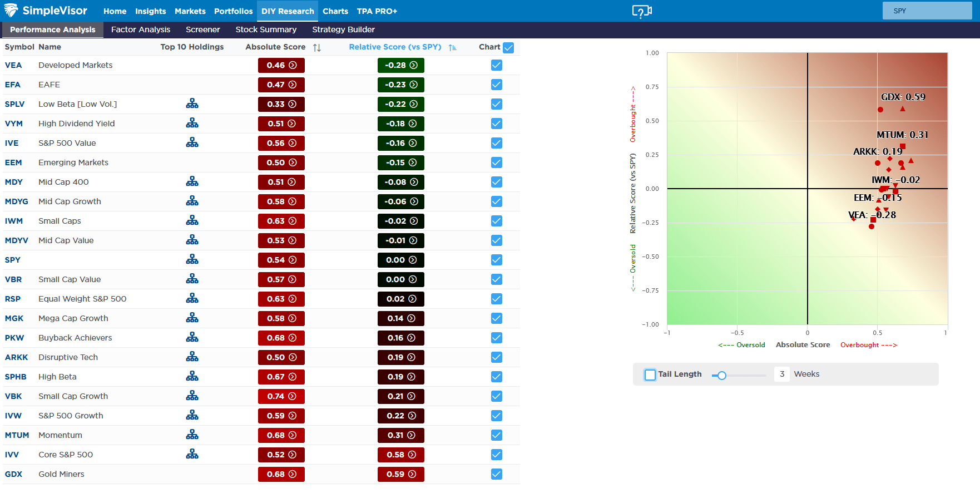Image resolution: width=980 pixels, height=493 pixels.
Task: Toggle the Chart select-all header checkbox
Action: click(508, 48)
